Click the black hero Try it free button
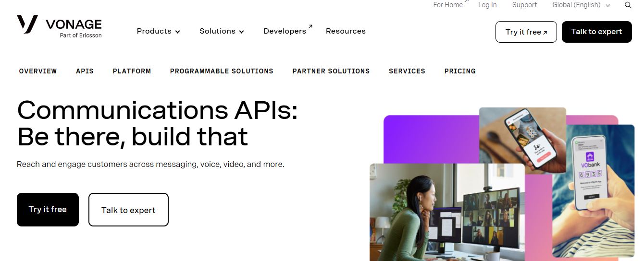This screenshot has width=644, height=261. (x=48, y=210)
